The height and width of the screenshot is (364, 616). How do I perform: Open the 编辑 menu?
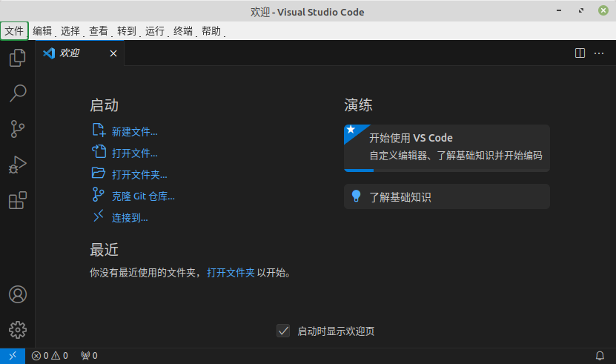[x=42, y=30]
